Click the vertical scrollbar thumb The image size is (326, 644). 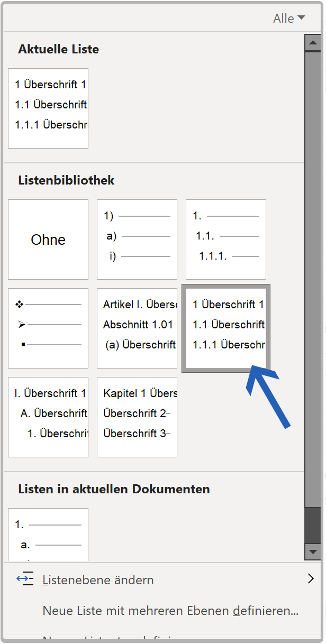[313, 525]
